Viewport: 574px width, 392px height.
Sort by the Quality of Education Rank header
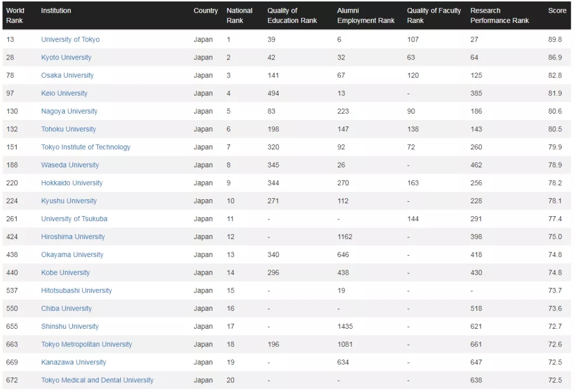[x=292, y=15]
